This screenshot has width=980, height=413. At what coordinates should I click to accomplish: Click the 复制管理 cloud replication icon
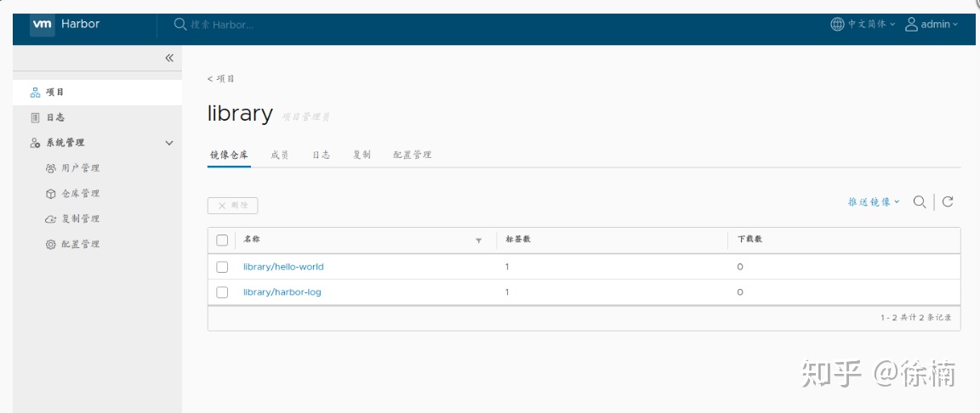(51, 219)
